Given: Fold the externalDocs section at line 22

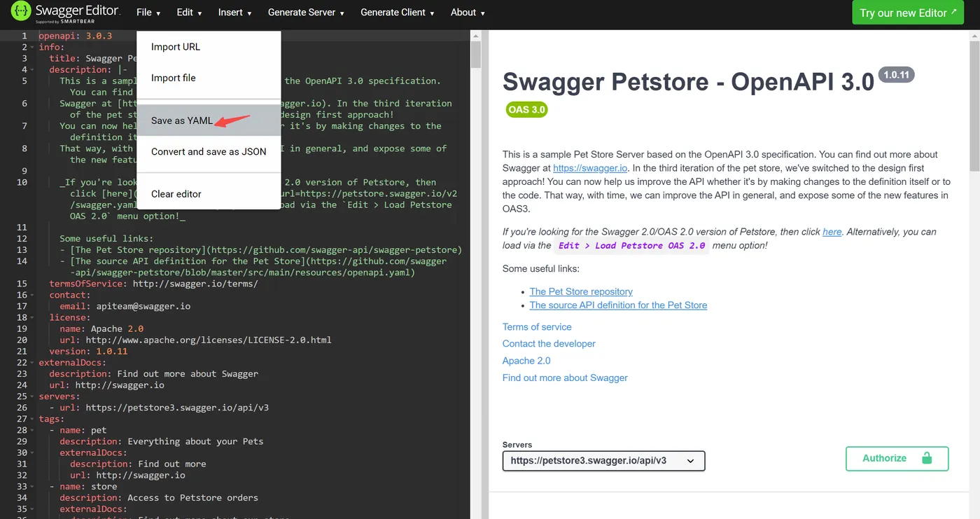Looking at the screenshot, I should click(33, 363).
